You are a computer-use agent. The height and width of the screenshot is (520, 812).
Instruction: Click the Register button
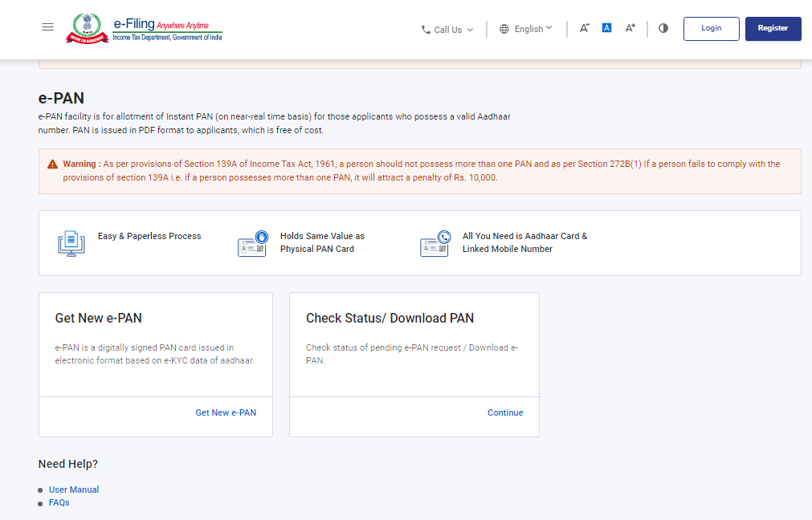coord(773,28)
